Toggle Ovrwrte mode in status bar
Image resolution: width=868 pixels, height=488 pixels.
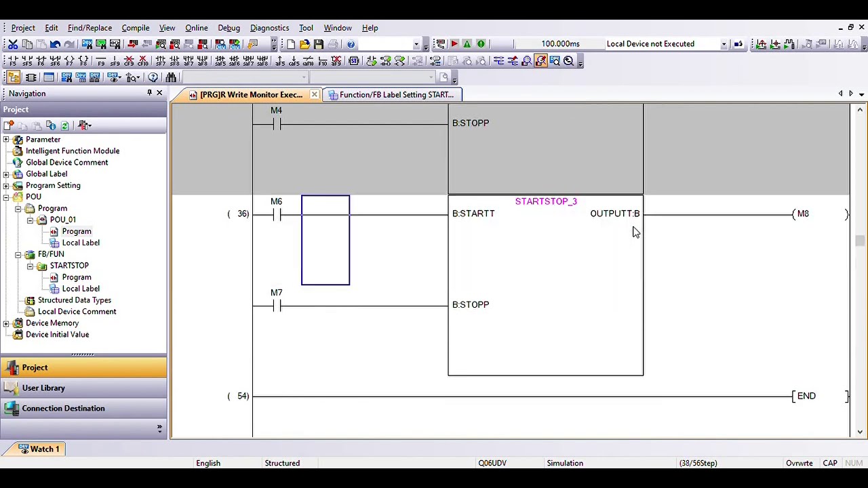coord(799,463)
